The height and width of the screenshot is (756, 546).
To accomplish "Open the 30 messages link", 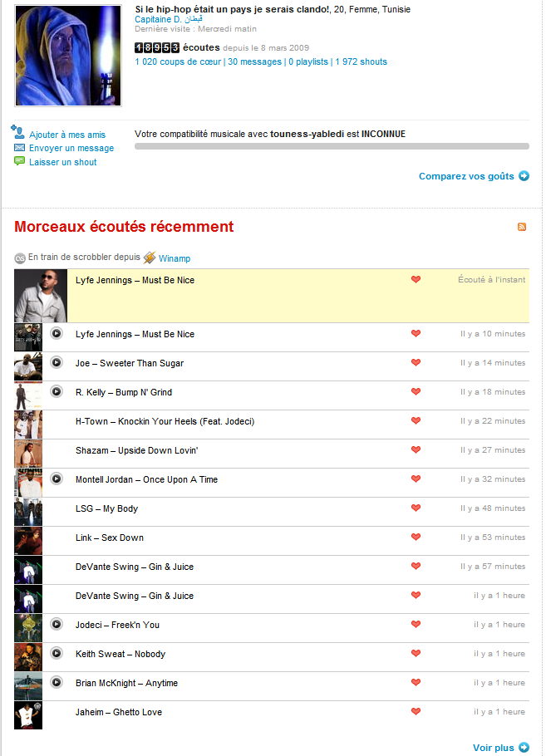I will [254, 61].
